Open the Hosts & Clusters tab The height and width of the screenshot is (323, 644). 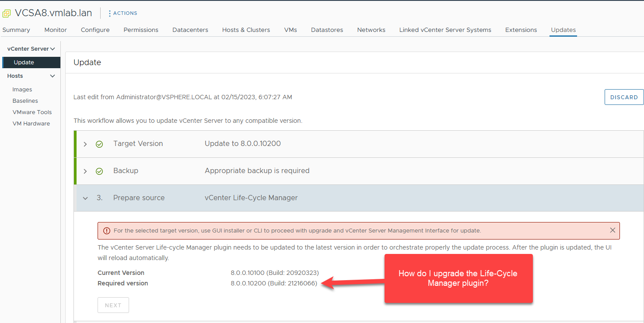pyautogui.click(x=246, y=29)
